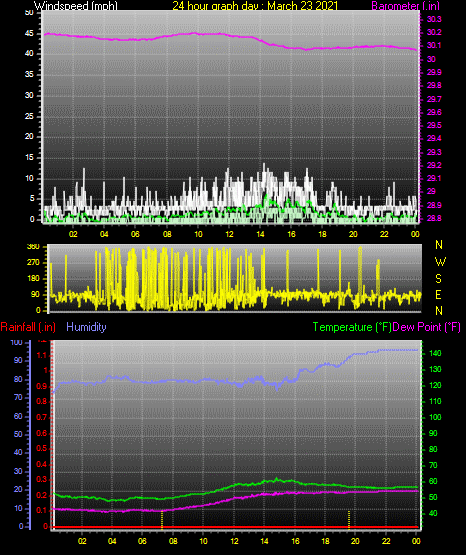The height and width of the screenshot is (555, 466).
Task: Click hour label 12 under windspeed chart
Action: pos(229,234)
